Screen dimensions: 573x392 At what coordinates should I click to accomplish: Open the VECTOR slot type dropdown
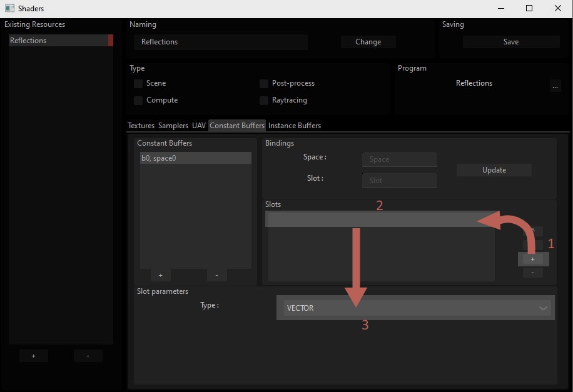(416, 308)
